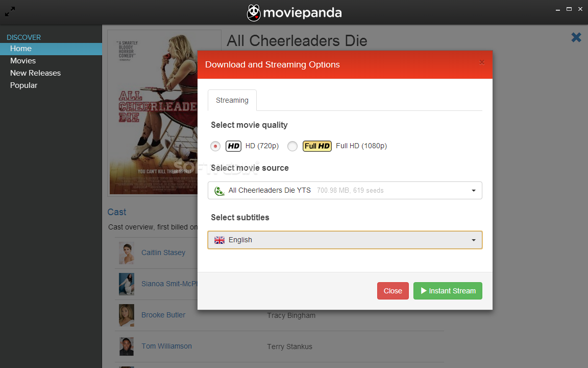Click the DISCOVER sidebar heading

23,37
